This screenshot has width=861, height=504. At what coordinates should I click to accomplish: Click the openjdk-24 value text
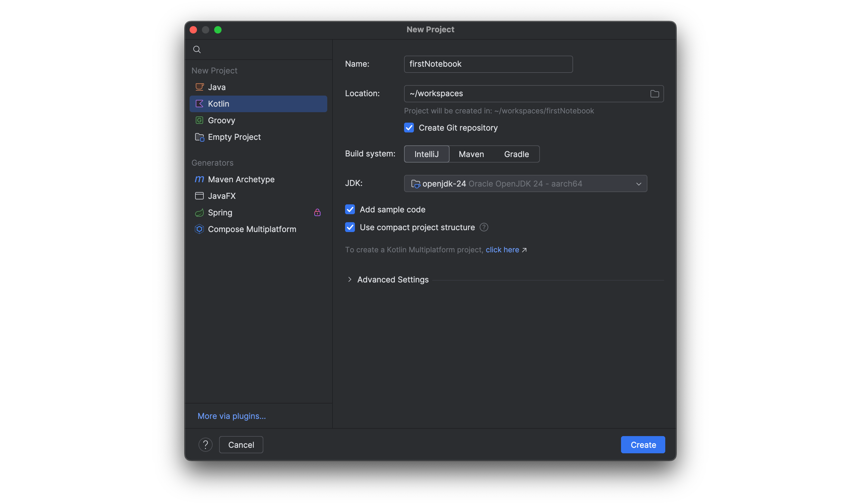coord(444,184)
